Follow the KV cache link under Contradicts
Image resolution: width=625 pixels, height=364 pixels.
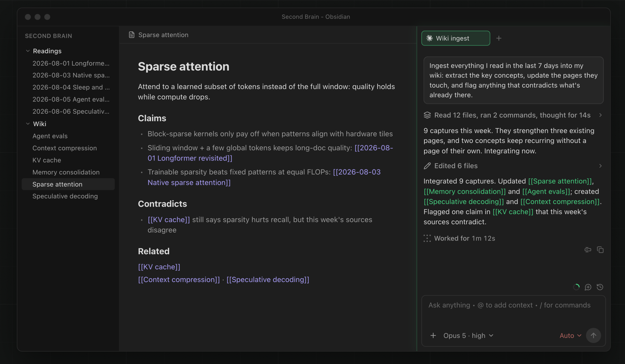pyautogui.click(x=169, y=220)
